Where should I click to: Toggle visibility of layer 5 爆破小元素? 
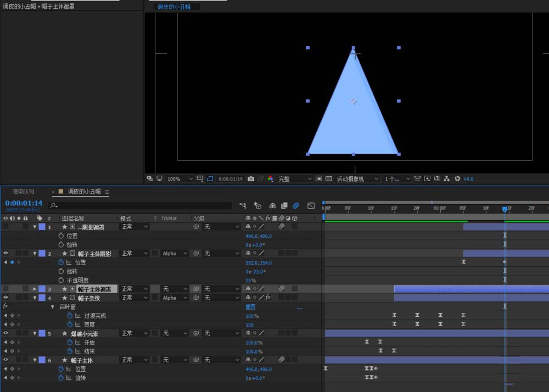coord(5,333)
